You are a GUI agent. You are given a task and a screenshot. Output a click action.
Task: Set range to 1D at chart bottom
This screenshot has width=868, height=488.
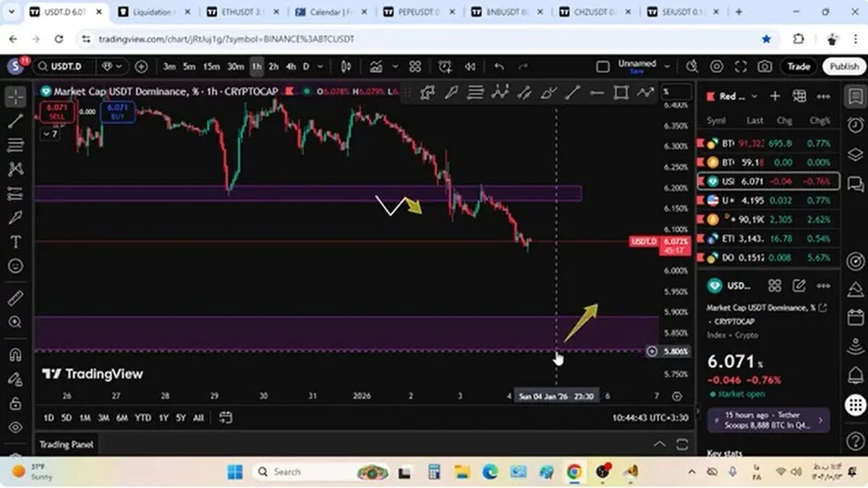[48, 417]
